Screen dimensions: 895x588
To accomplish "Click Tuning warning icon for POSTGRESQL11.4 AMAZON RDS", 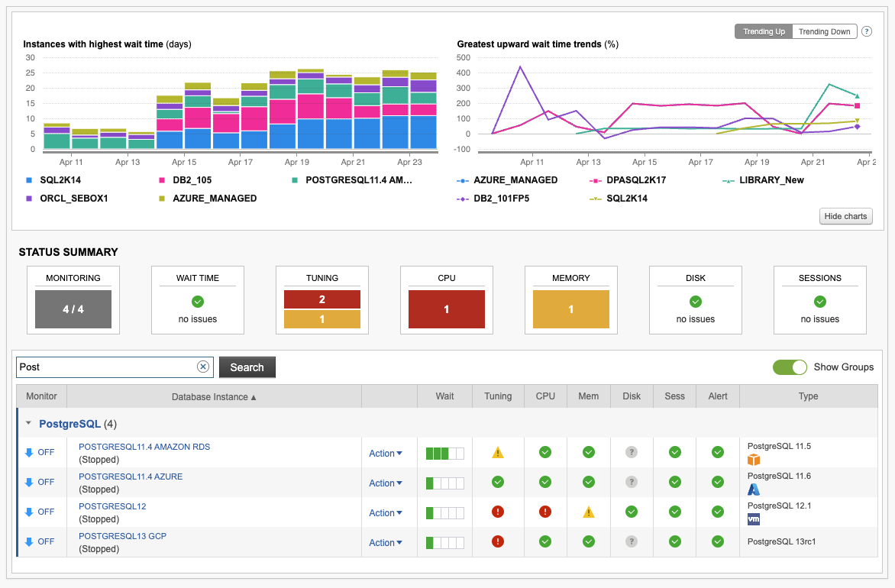I will tap(498, 453).
